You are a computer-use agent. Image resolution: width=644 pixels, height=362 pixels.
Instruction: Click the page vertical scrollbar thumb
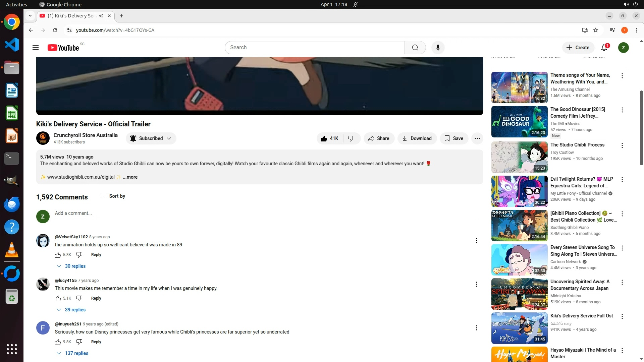(641, 127)
